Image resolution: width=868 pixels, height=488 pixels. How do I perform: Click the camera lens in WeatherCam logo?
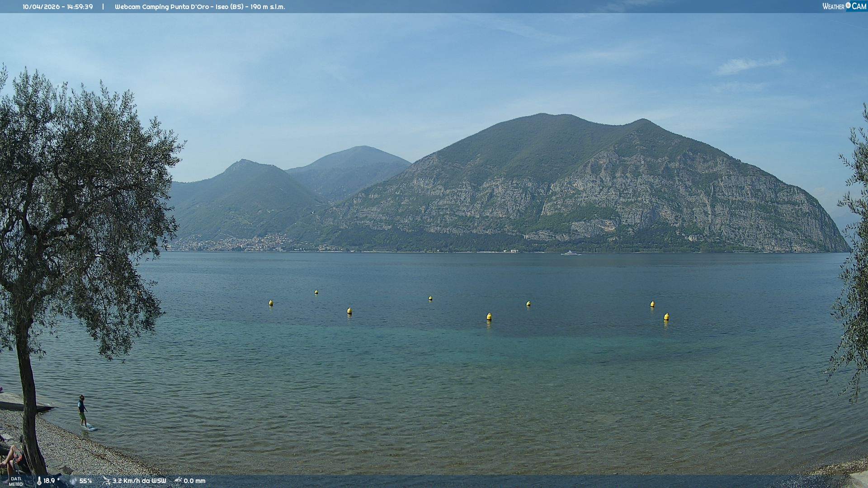pyautogui.click(x=848, y=5)
